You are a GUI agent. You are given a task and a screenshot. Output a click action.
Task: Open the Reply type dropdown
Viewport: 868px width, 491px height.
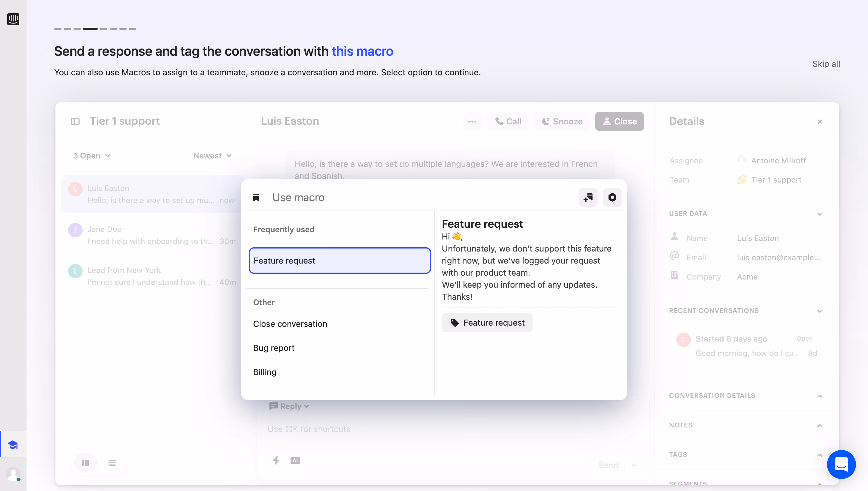tap(289, 406)
